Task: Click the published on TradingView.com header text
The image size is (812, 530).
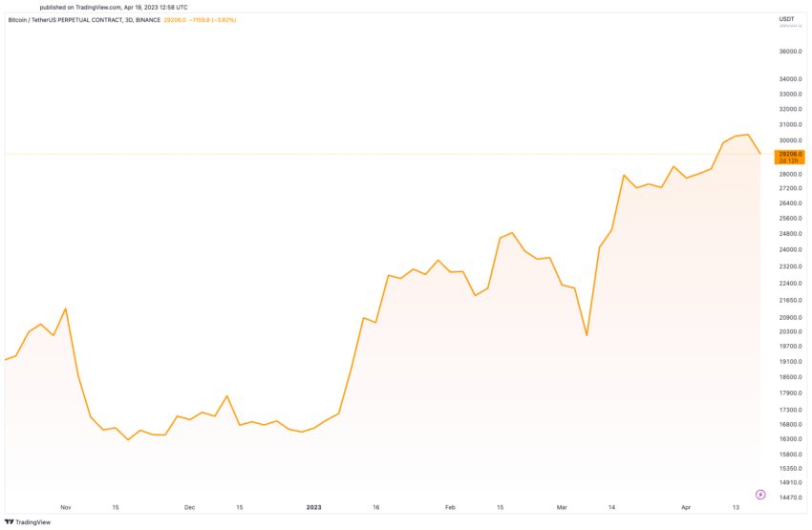Action: pos(107,7)
